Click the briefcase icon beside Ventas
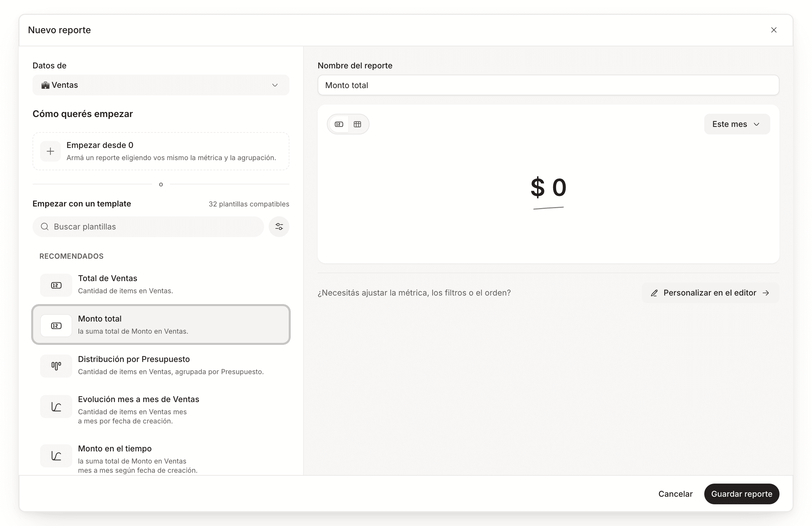Viewport: 812px width, 526px height. (45, 85)
